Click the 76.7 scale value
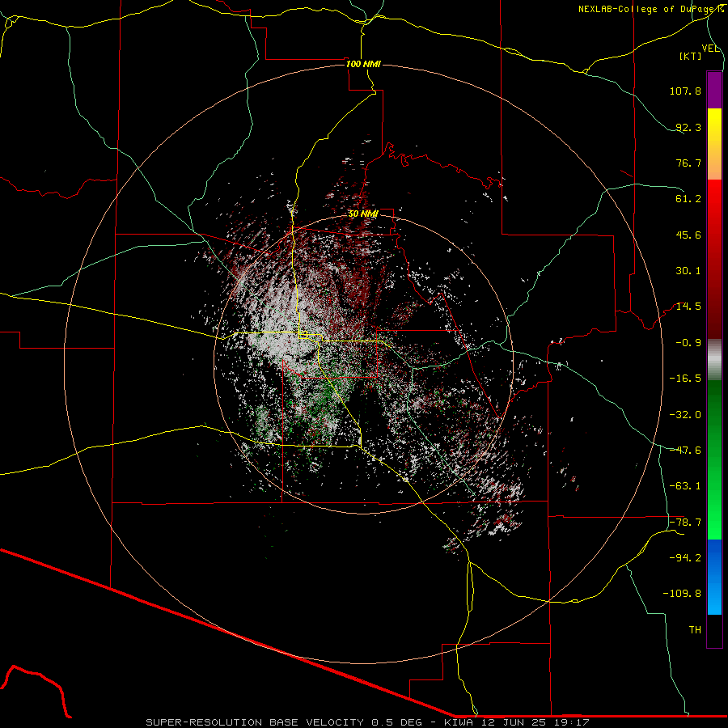 coord(688,163)
